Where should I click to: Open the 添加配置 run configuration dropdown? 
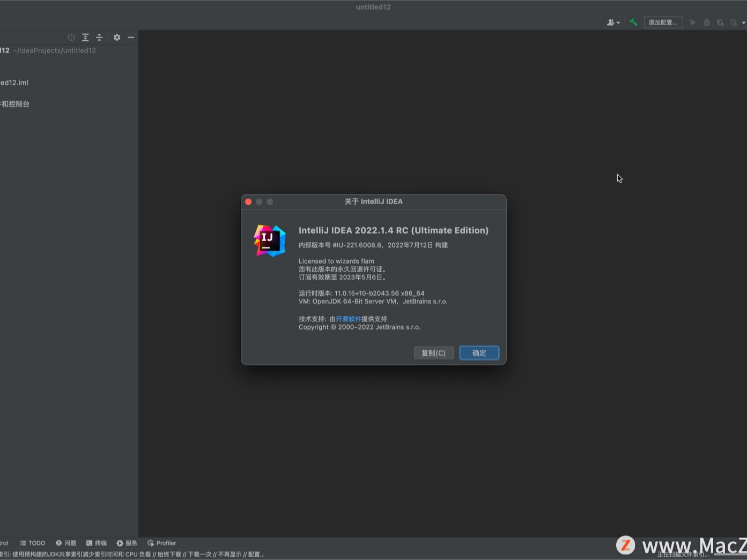(663, 23)
